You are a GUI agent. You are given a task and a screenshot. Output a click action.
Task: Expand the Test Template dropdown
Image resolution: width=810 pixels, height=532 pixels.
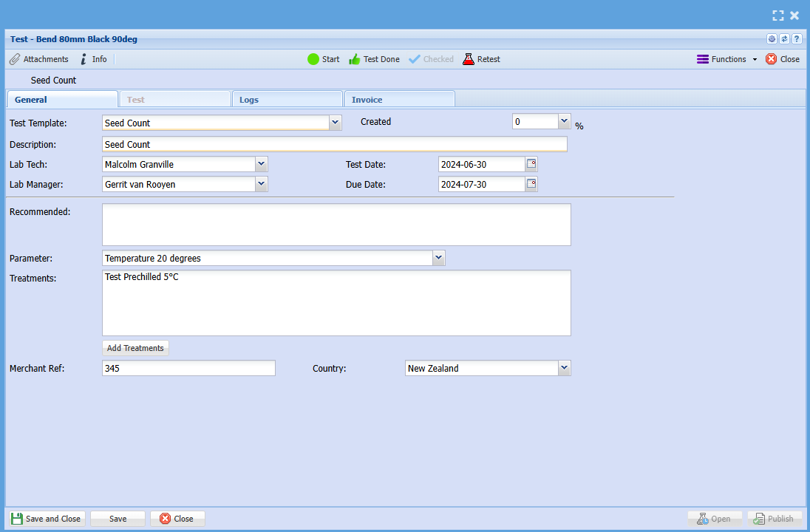click(336, 123)
